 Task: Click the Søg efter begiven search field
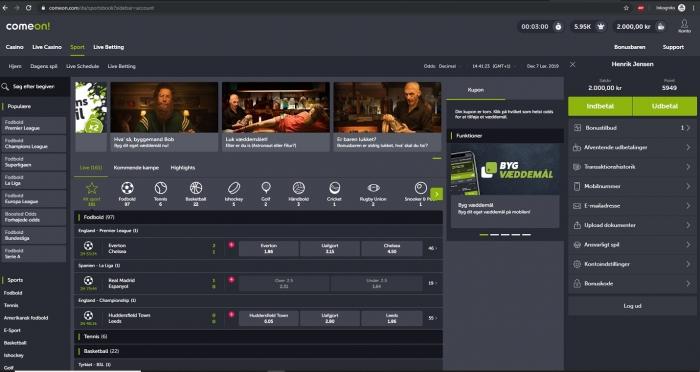[x=35, y=87]
